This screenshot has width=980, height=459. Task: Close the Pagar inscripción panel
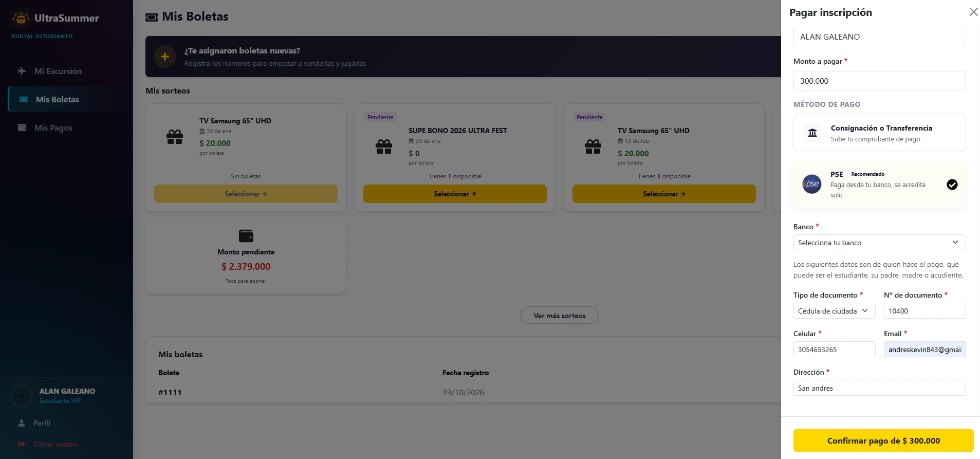(x=973, y=12)
